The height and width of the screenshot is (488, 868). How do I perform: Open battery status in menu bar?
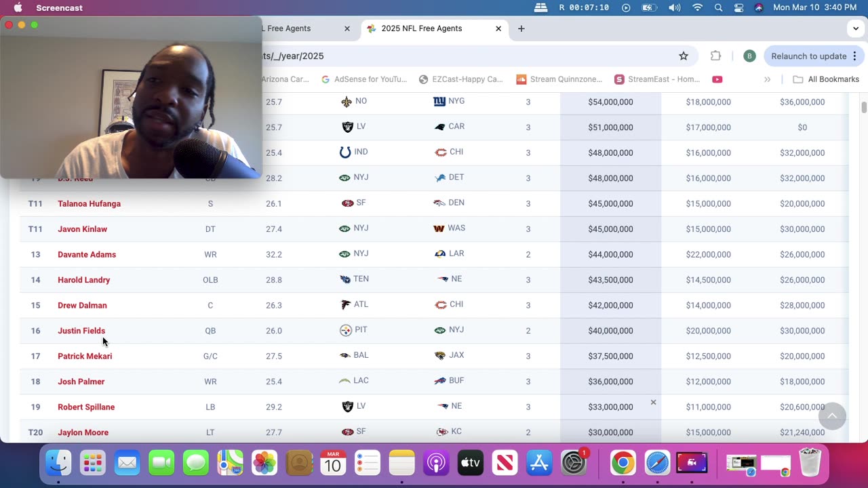tap(650, 7)
